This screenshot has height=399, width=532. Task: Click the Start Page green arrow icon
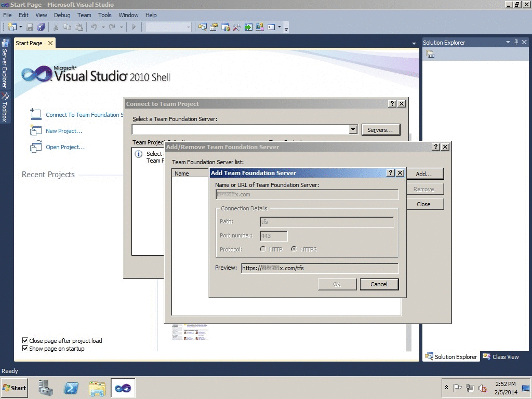248,27
